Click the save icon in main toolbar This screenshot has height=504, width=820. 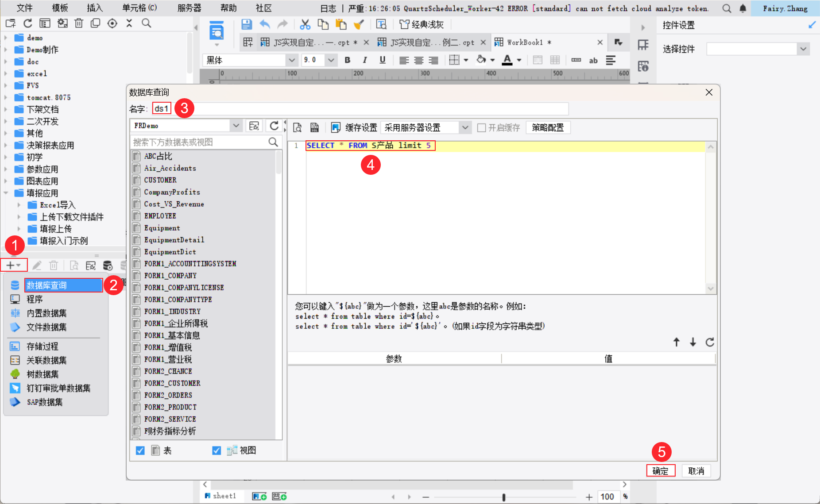[247, 24]
